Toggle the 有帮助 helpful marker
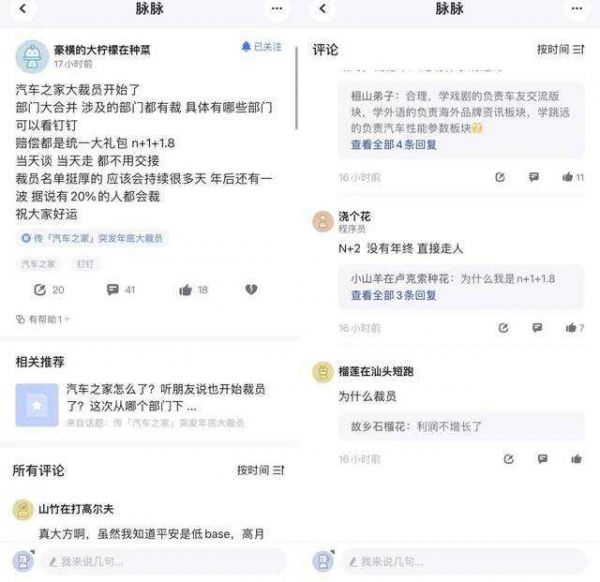This screenshot has height=582, width=600. tap(42, 319)
